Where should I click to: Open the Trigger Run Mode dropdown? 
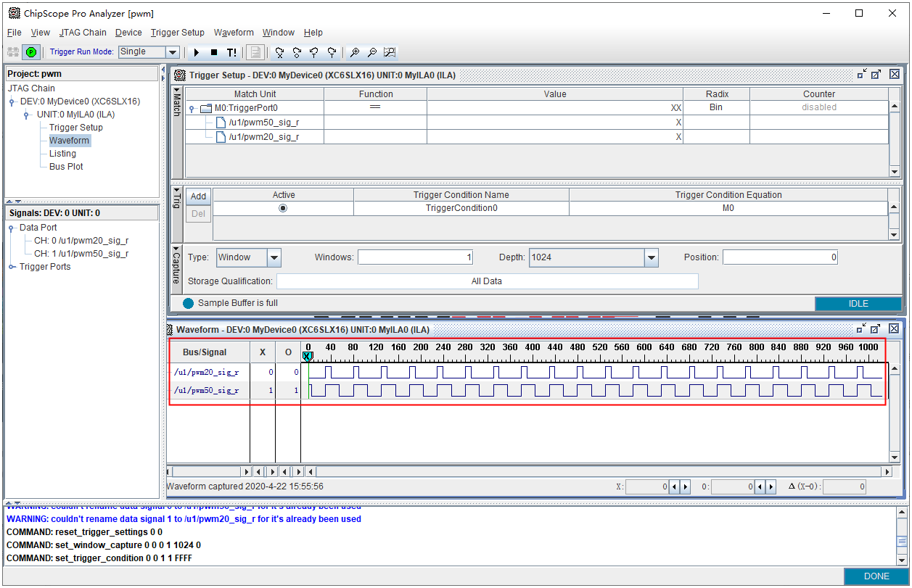point(172,52)
